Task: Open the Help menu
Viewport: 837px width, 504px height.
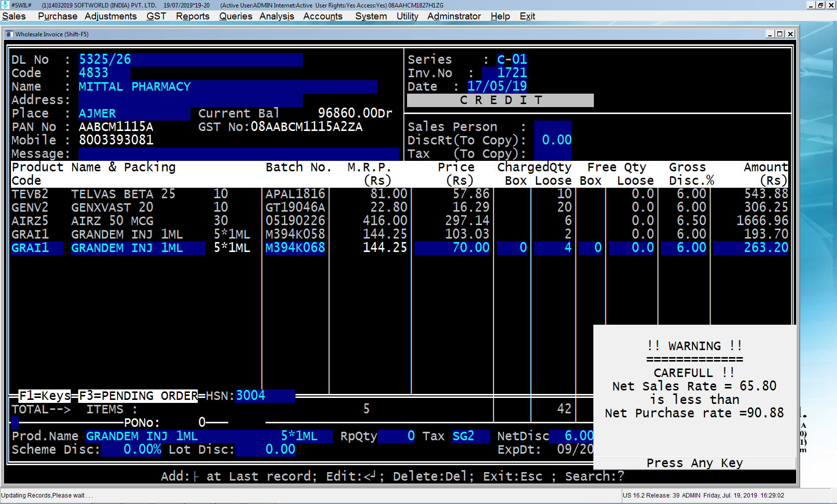Action: point(500,16)
